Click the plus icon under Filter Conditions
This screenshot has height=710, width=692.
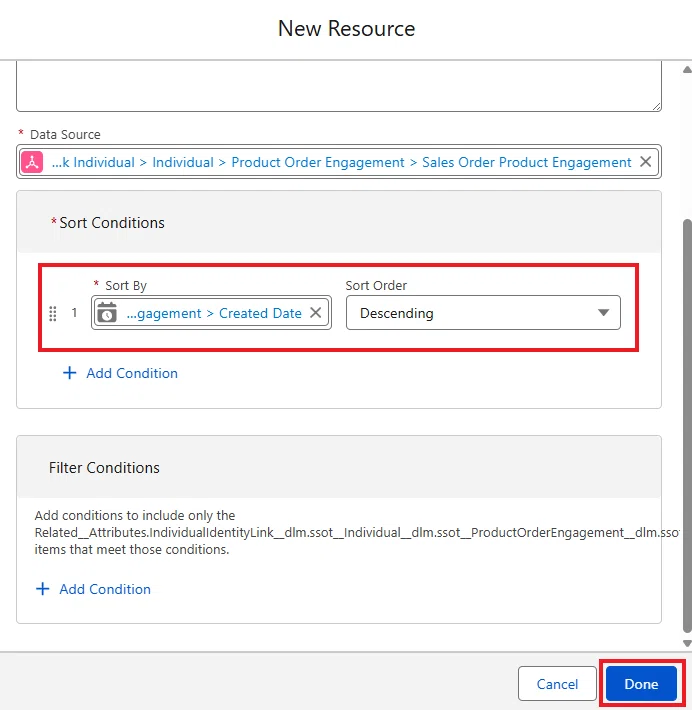pyautogui.click(x=43, y=589)
